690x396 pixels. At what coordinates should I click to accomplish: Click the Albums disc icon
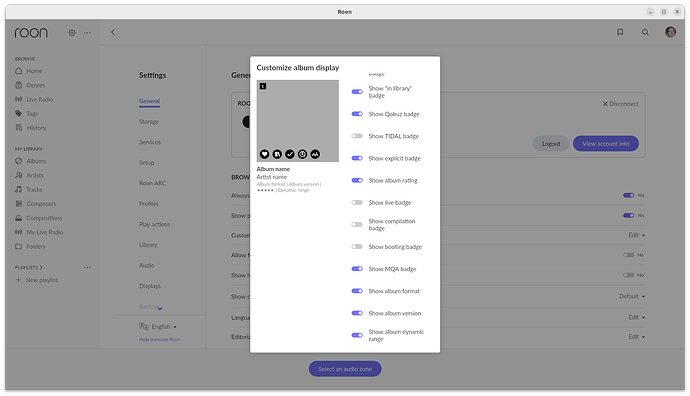18,161
